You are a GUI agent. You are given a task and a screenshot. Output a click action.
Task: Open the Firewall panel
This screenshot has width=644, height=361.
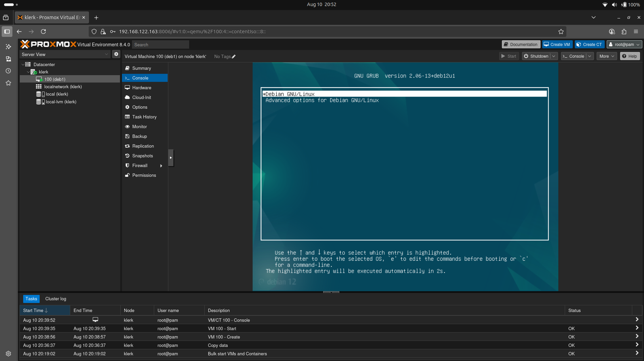(x=139, y=165)
